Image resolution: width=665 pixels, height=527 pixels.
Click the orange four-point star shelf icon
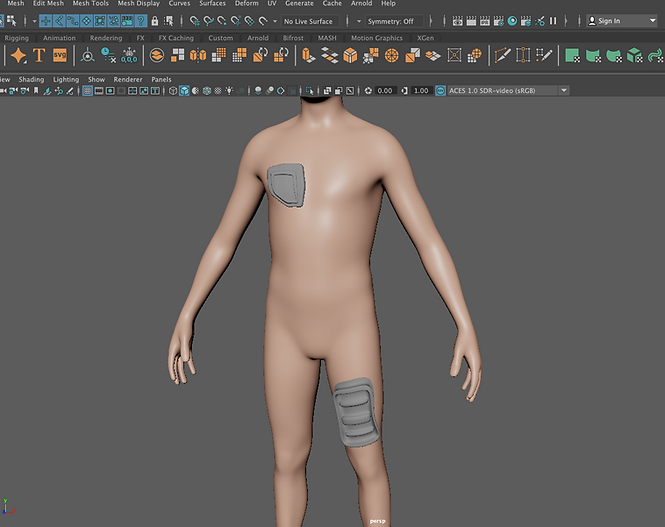tap(18, 56)
